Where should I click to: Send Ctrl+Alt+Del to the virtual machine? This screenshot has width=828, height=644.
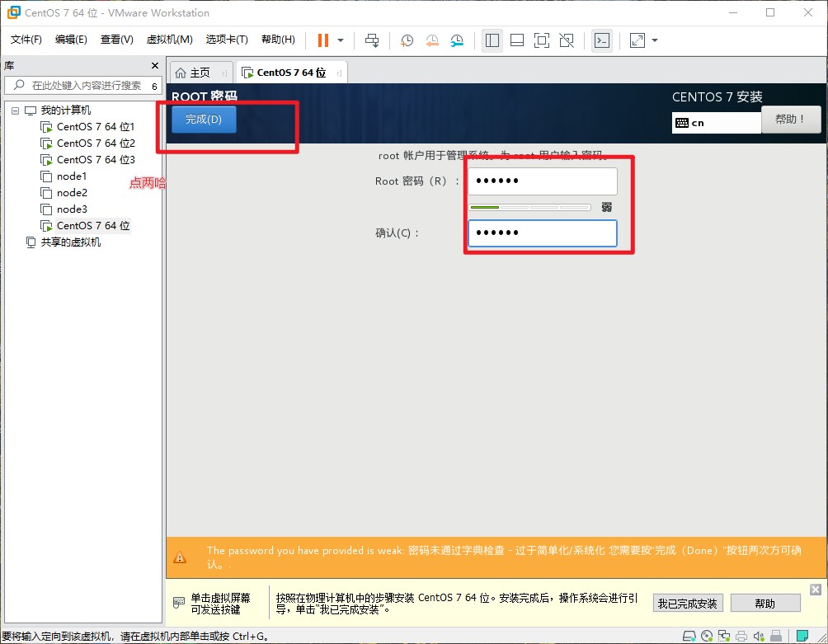(372, 40)
